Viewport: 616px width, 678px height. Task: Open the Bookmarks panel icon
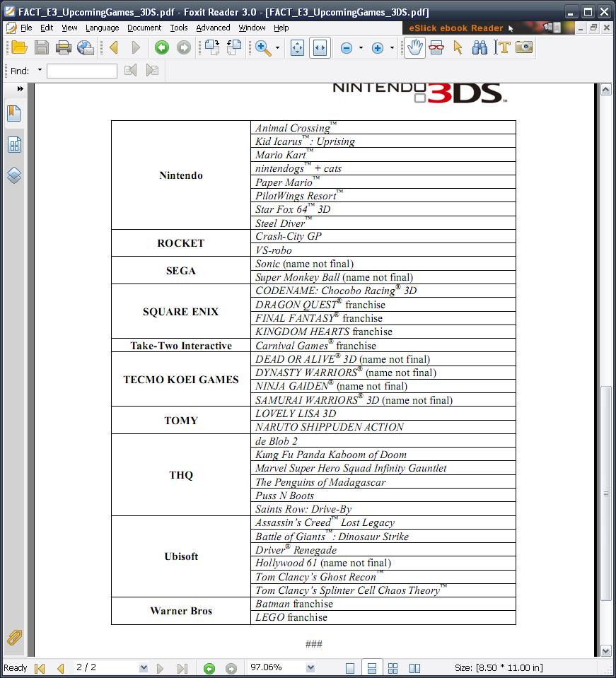[14, 113]
